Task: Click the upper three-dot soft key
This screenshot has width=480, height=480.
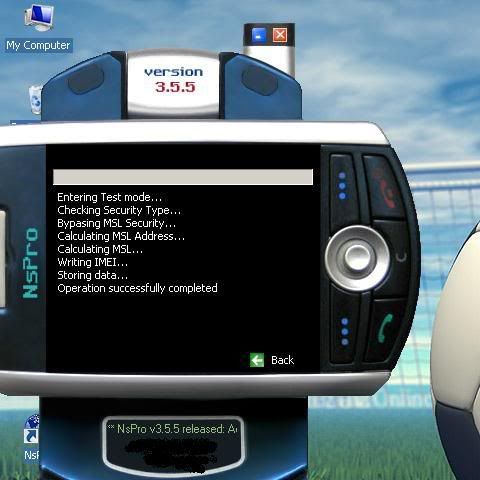Action: tap(342, 186)
